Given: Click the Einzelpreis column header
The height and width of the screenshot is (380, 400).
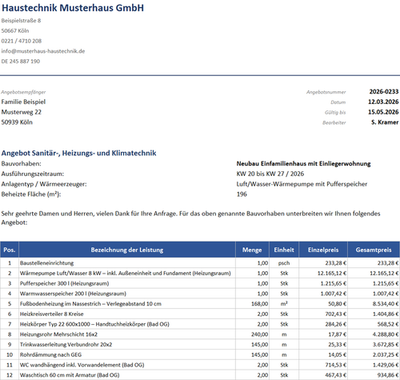Looking at the screenshot, I should coord(323,250).
